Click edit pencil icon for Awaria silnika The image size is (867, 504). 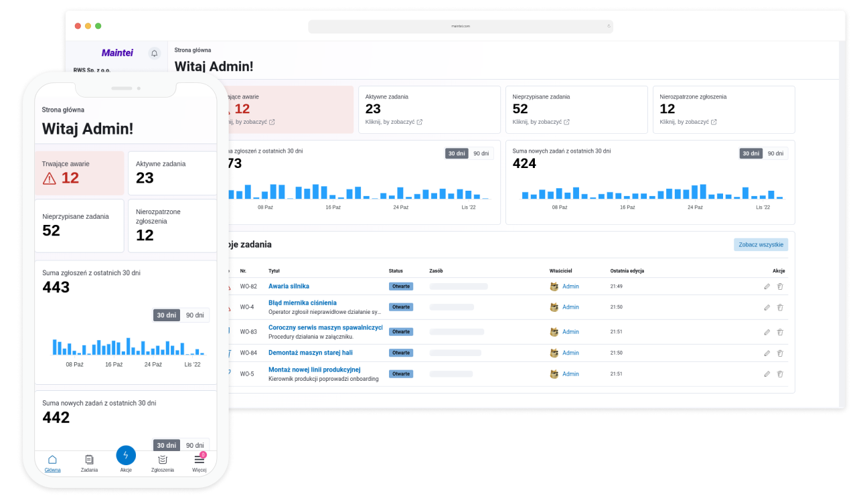767,286
